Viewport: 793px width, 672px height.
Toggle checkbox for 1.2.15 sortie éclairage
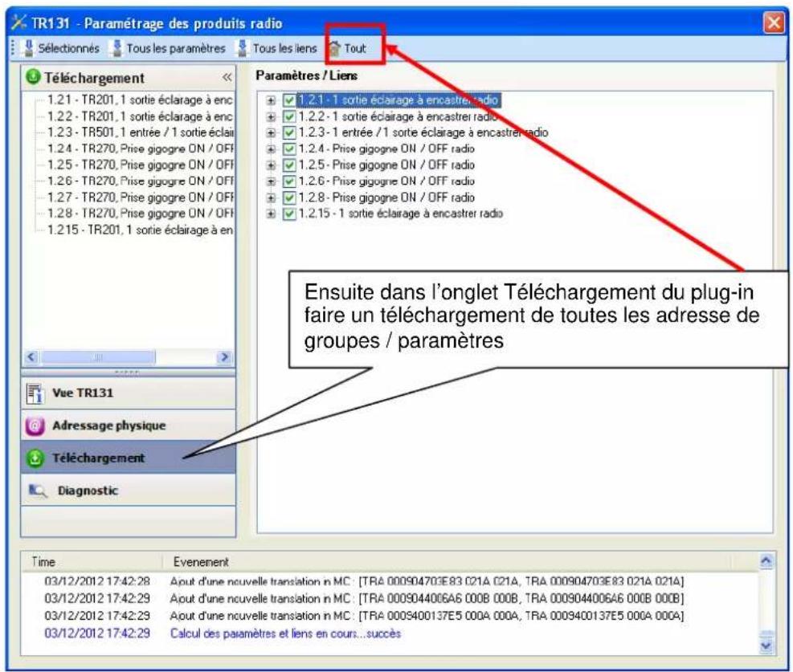click(288, 214)
